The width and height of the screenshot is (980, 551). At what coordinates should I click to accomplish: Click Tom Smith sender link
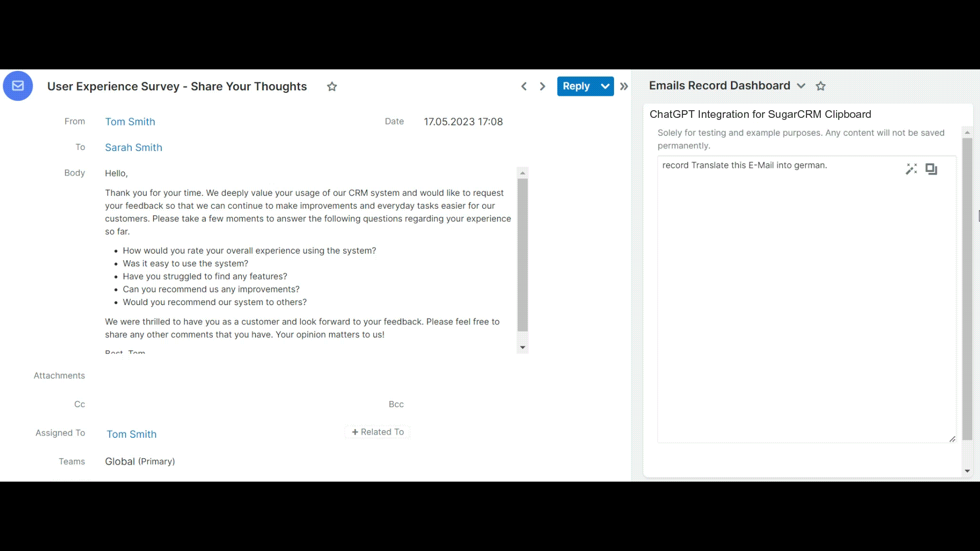[x=131, y=122]
